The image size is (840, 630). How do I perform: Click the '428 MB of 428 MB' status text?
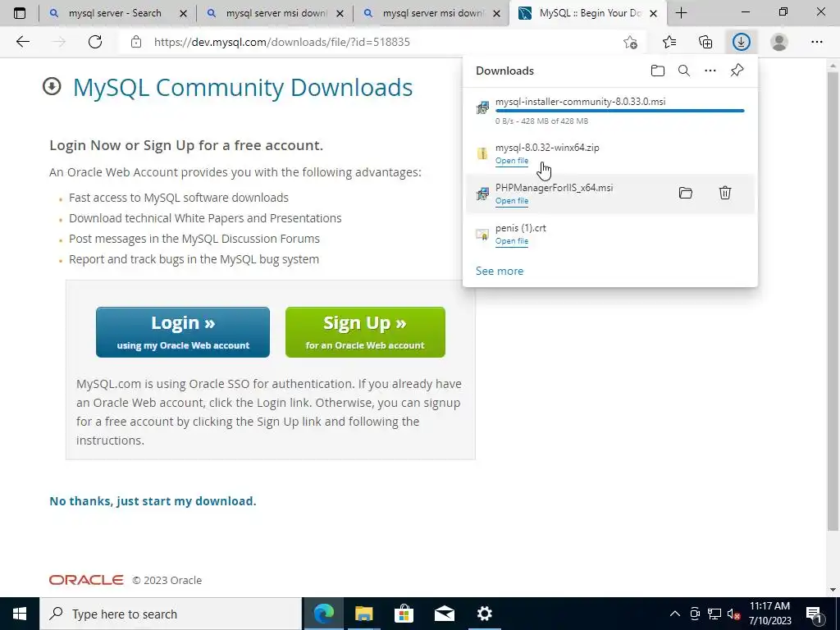coord(555,121)
